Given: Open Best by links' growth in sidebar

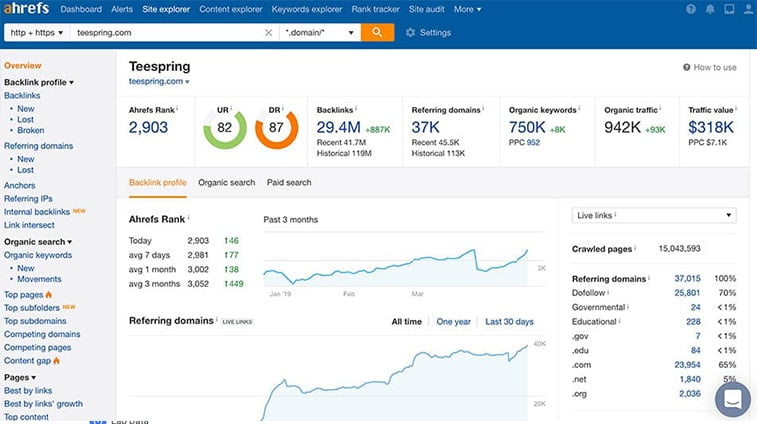Looking at the screenshot, I should [x=43, y=404].
